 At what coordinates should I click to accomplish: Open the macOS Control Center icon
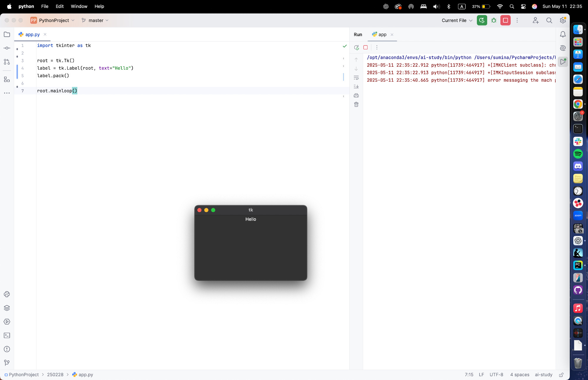click(x=523, y=6)
